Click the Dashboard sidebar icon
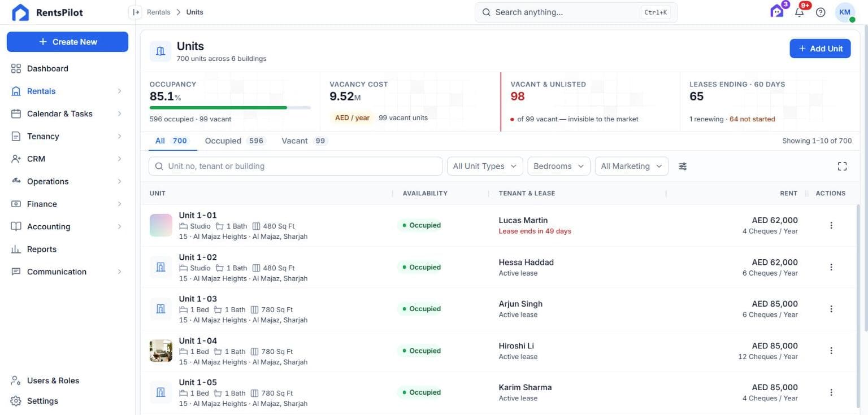 point(16,68)
